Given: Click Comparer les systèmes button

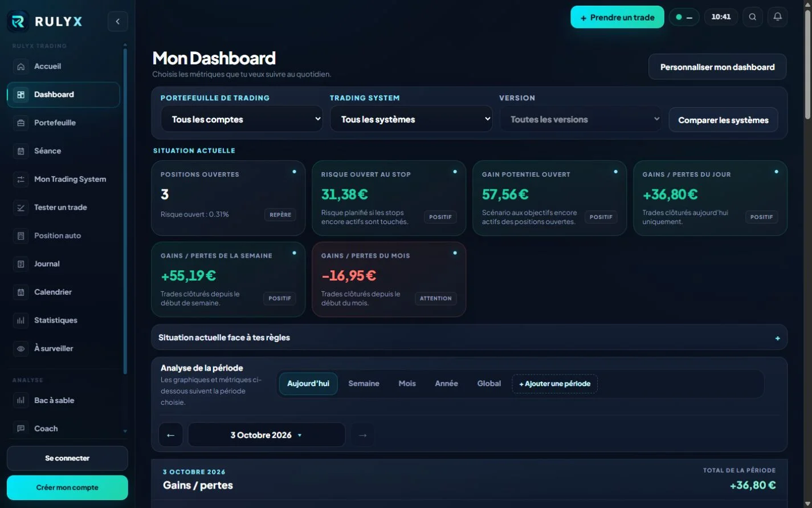Looking at the screenshot, I should (x=723, y=120).
